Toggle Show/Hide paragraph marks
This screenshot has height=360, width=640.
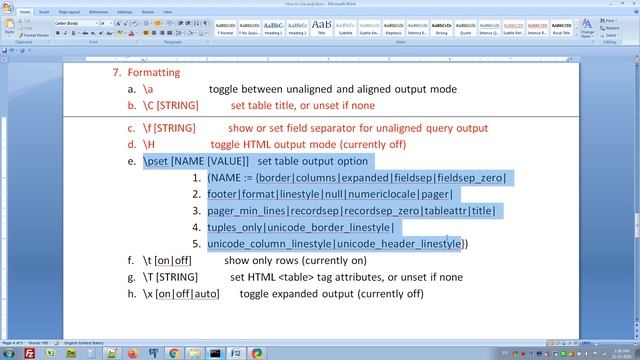pyautogui.click(x=205, y=23)
